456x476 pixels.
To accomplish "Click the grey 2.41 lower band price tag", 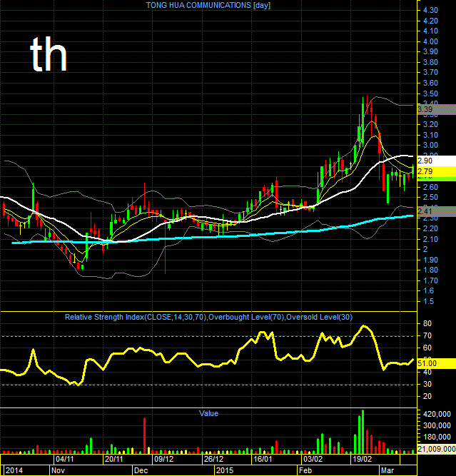I will 437,211.
